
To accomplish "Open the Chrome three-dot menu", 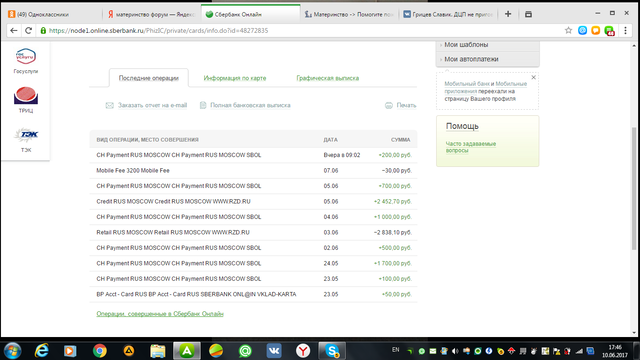I will [x=625, y=30].
